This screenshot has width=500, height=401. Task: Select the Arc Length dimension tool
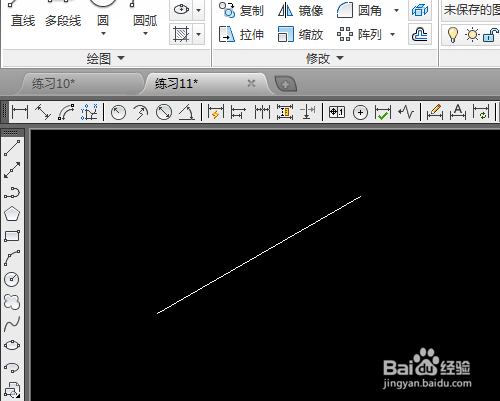[x=66, y=112]
